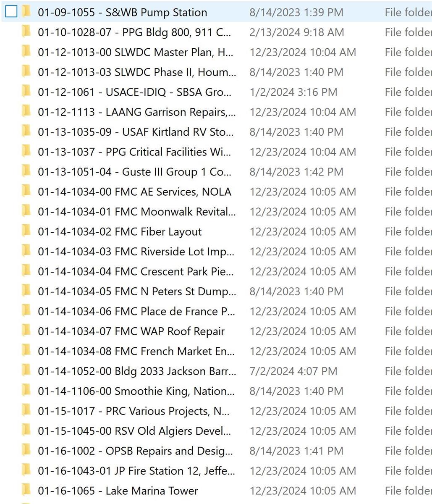Viewport: 432px width, 504px height.
Task: Click folder icon for FMC WAP Roof Repair
Action: click(x=26, y=331)
